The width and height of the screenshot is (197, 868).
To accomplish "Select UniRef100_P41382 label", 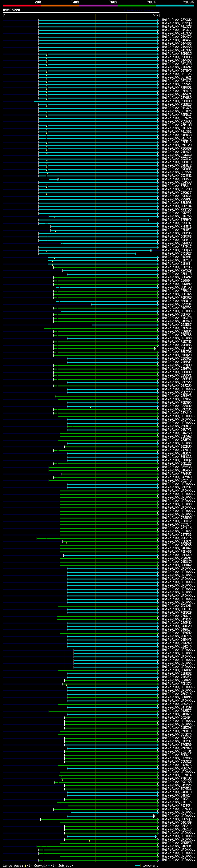I will 177,50.
